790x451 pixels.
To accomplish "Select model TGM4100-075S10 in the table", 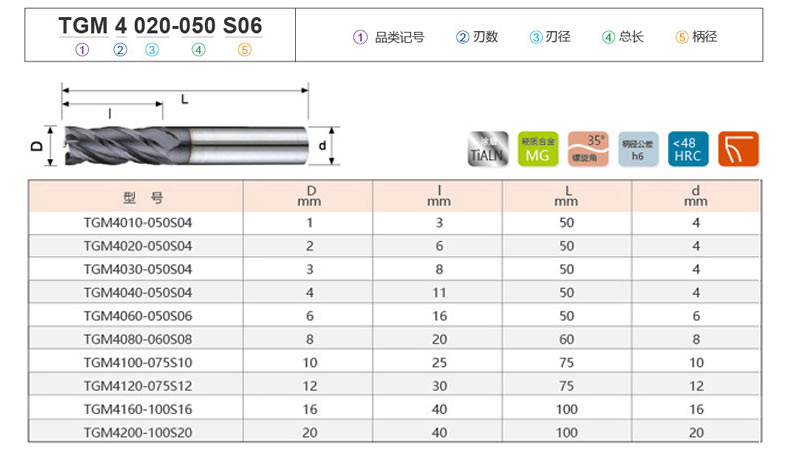I will coord(138,362).
